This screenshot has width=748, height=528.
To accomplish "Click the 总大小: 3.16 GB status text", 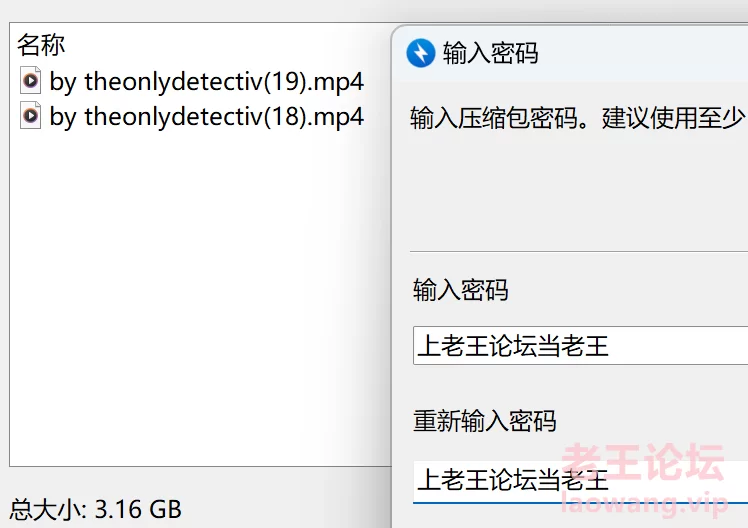I will (95, 509).
